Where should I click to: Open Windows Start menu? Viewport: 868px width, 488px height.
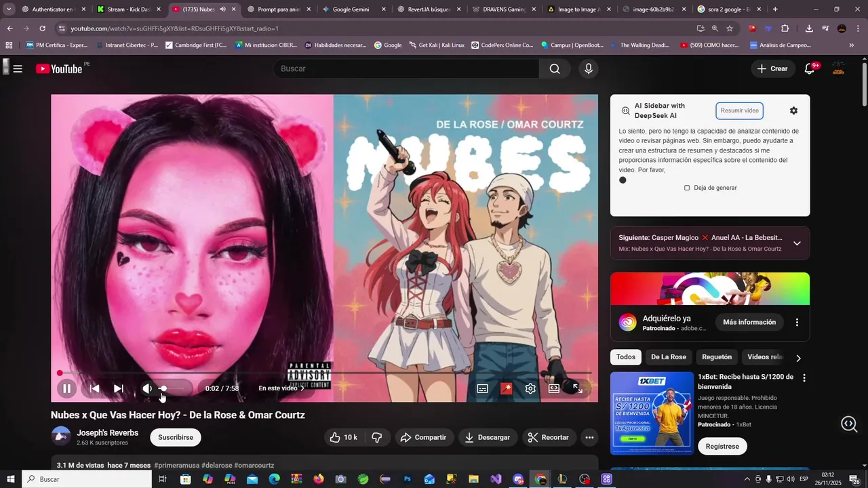pos(11,479)
